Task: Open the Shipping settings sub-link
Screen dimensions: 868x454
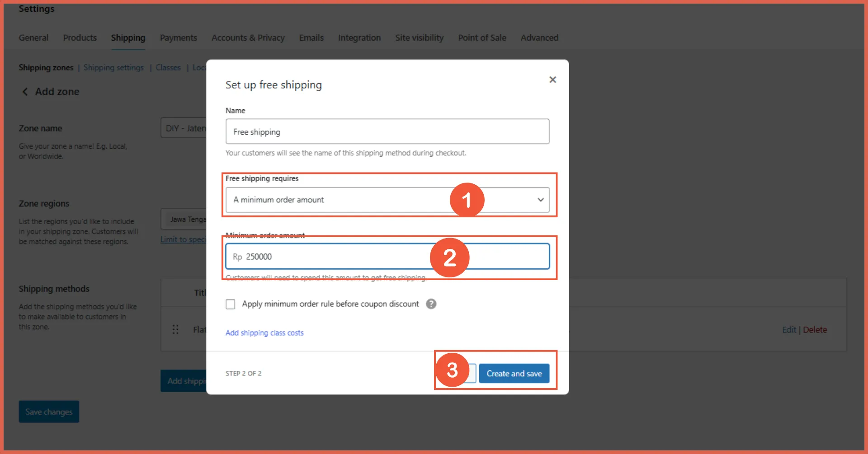Action: (x=113, y=68)
